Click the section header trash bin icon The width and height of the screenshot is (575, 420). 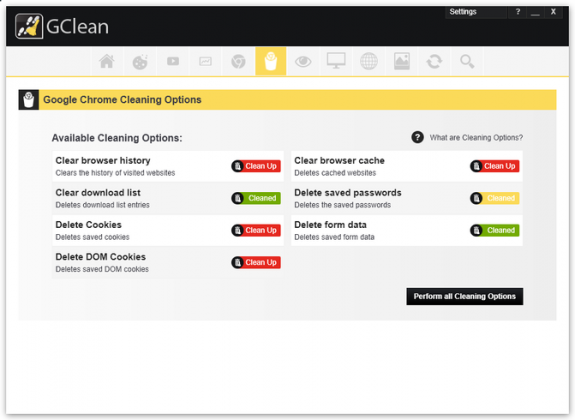click(x=29, y=100)
